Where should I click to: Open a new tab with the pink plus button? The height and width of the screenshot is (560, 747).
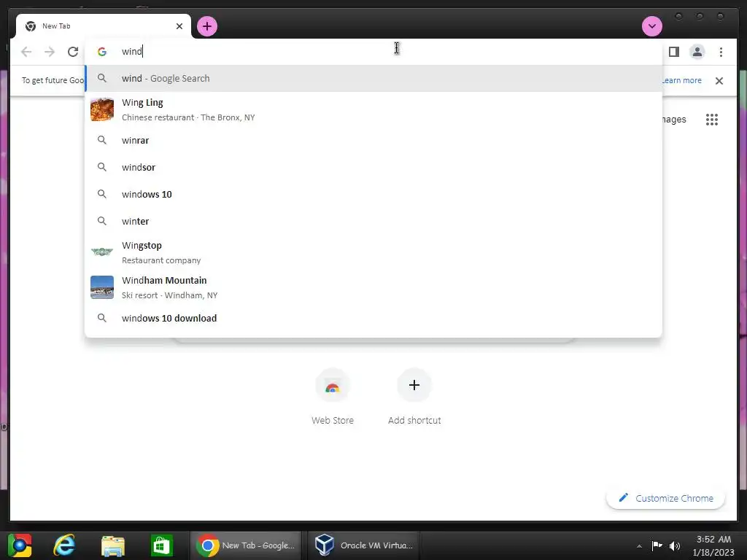[206, 26]
